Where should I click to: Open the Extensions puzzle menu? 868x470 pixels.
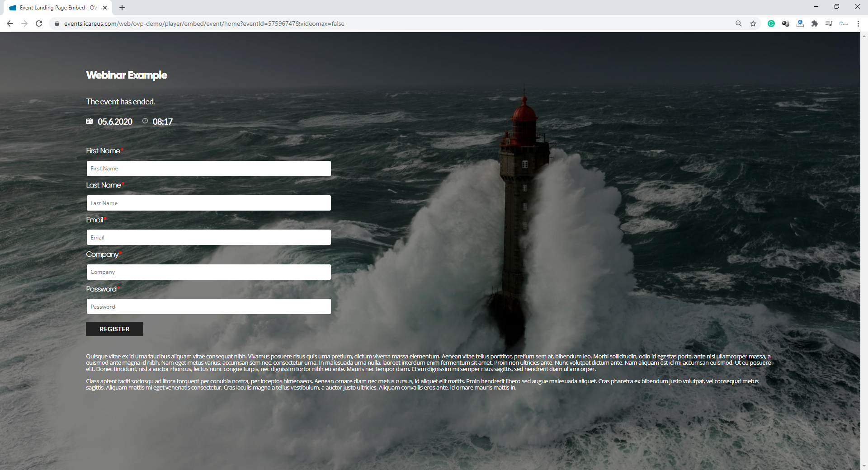pos(815,23)
